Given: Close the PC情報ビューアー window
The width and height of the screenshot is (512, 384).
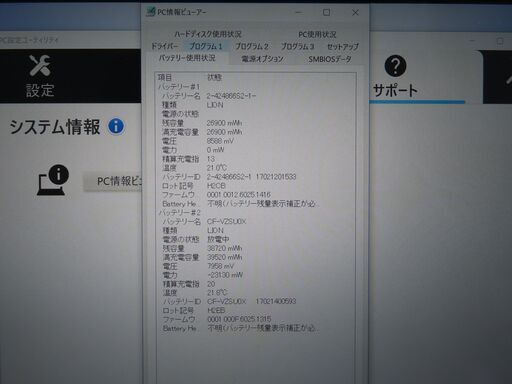Looking at the screenshot, I should [355, 13].
